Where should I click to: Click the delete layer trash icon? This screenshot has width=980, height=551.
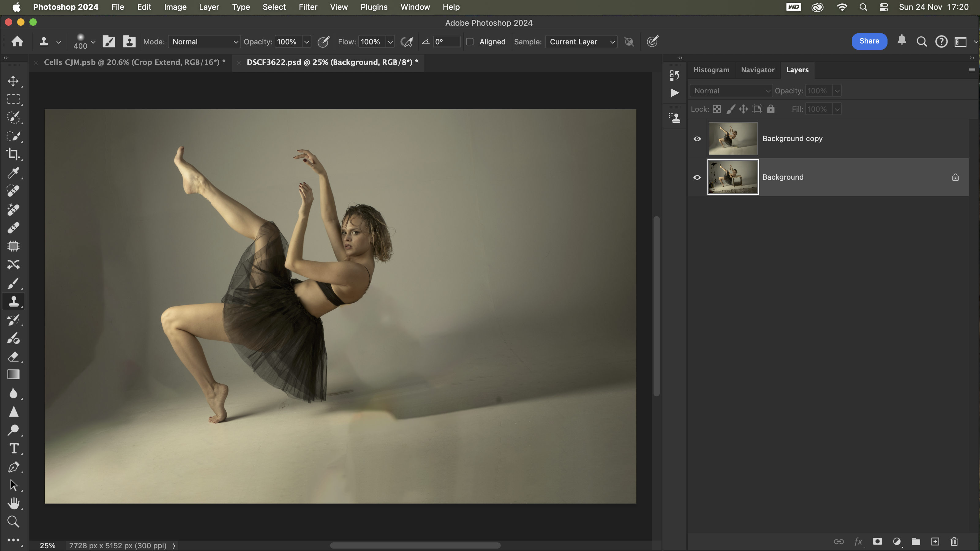(954, 542)
